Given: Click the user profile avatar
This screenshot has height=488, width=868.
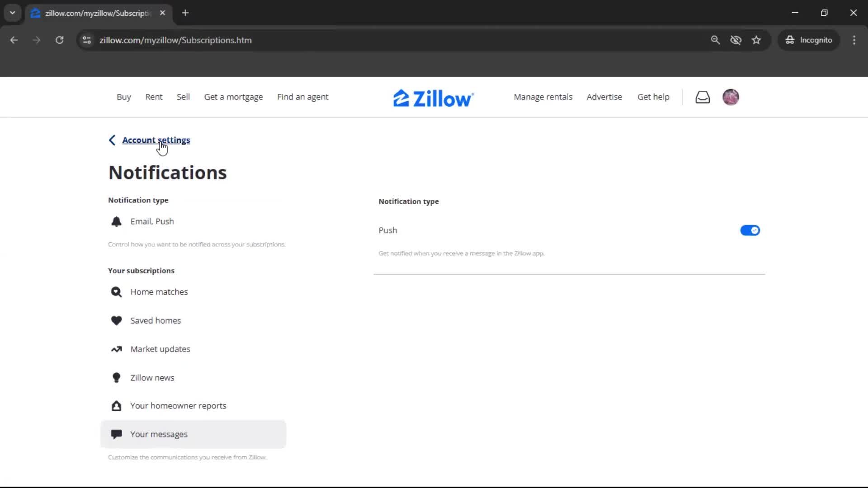Looking at the screenshot, I should [x=731, y=97].
